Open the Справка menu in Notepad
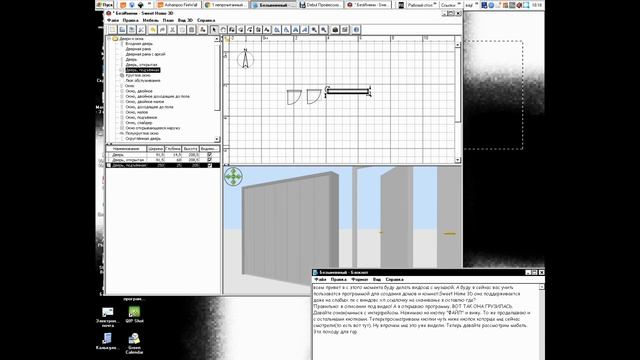The height and width of the screenshot is (360, 640). [395, 280]
